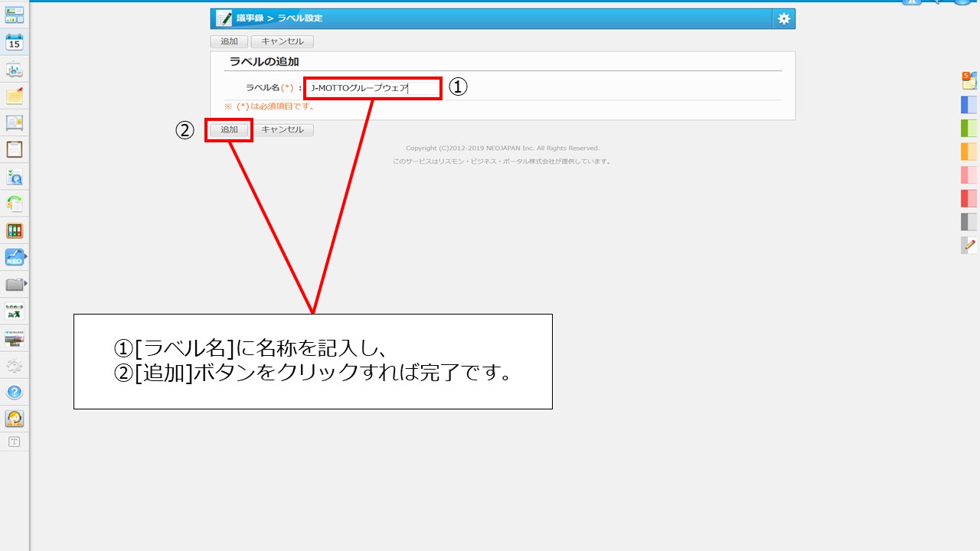Click the bottom 追加 button
Image resolution: width=980 pixels, height=551 pixels.
pos(229,130)
